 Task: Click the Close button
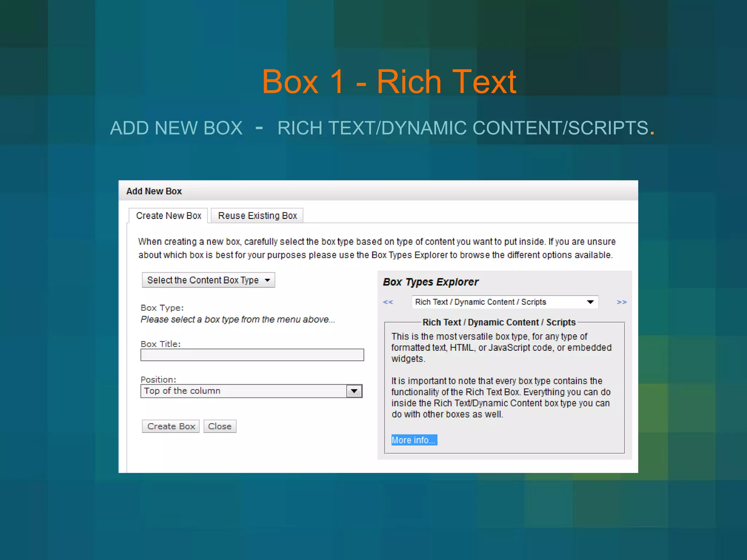(220, 426)
